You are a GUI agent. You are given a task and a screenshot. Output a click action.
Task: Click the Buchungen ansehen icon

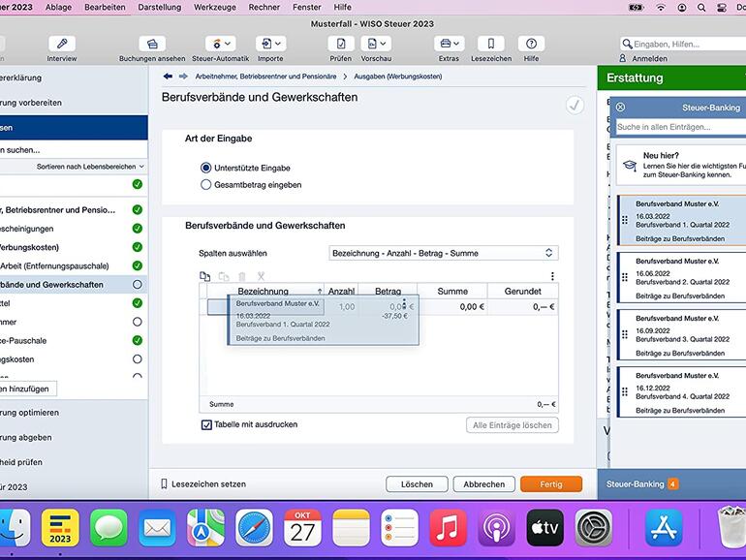pyautogui.click(x=151, y=45)
